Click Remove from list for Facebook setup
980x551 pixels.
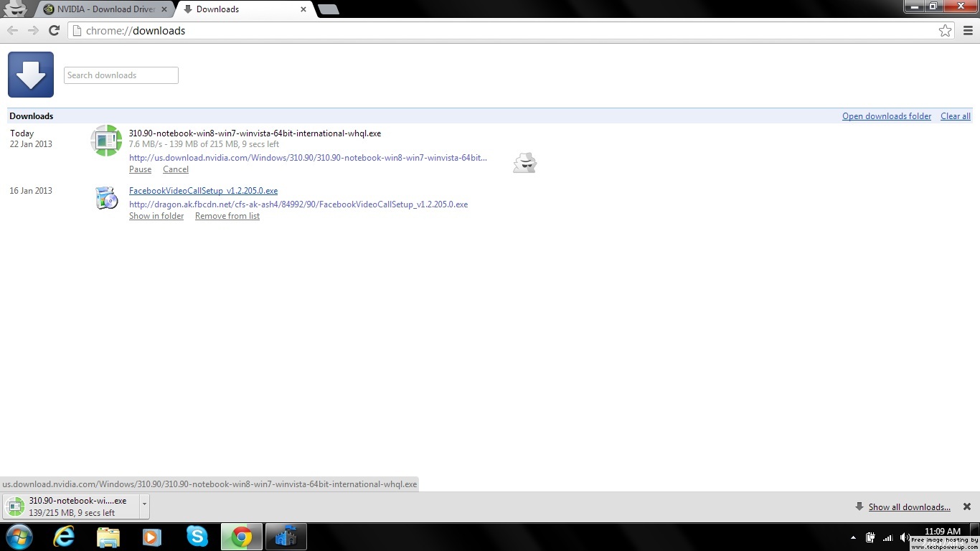227,216
